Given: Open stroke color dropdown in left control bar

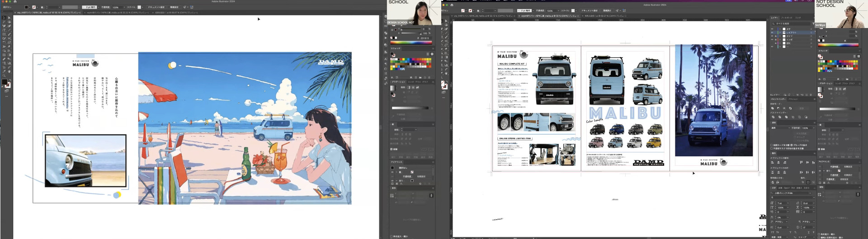Looking at the screenshot, I should [38, 7].
